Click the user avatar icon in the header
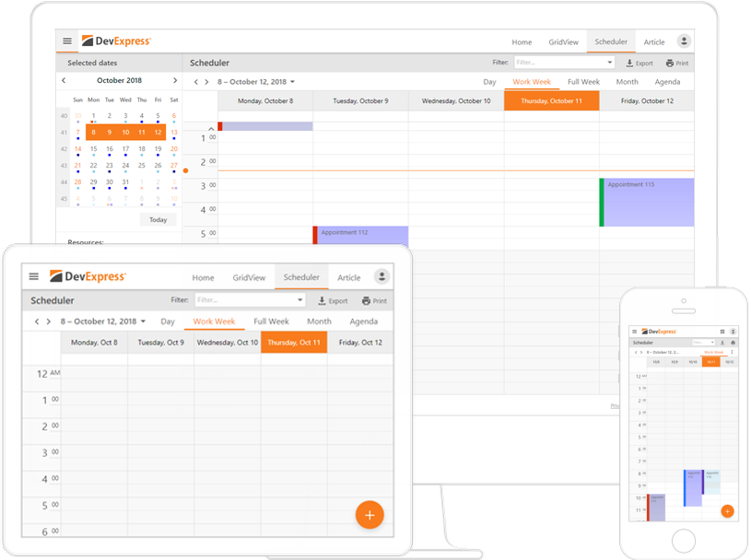The image size is (751, 560). click(683, 41)
